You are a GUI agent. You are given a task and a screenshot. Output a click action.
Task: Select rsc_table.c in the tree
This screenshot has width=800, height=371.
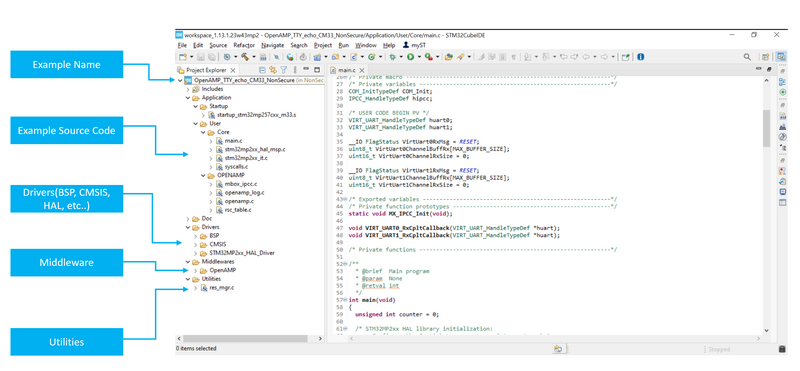tap(238, 210)
